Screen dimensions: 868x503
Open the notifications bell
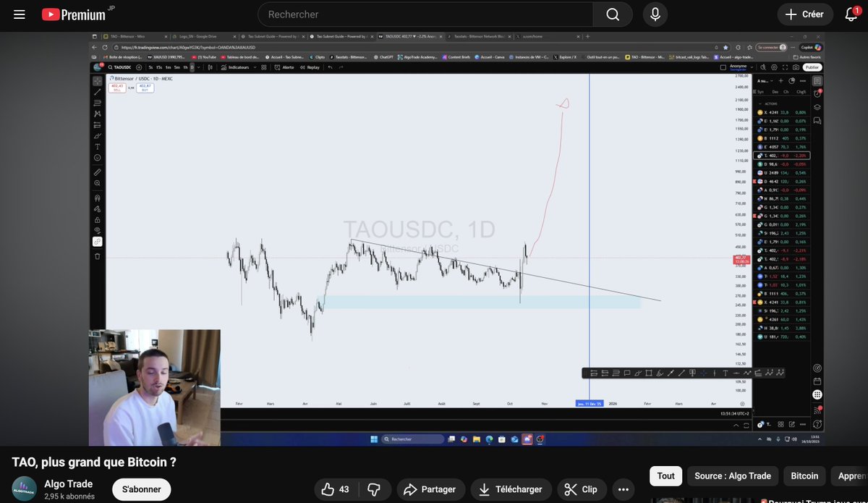pos(851,14)
